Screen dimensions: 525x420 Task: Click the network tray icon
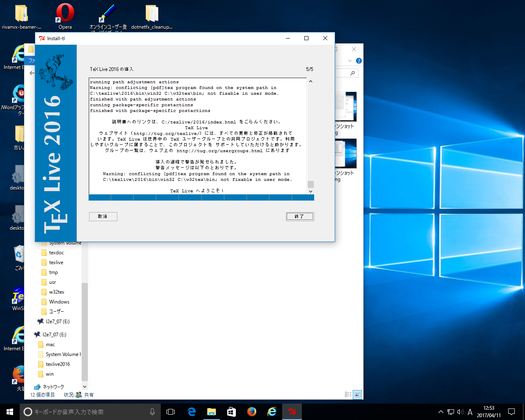tap(451, 412)
